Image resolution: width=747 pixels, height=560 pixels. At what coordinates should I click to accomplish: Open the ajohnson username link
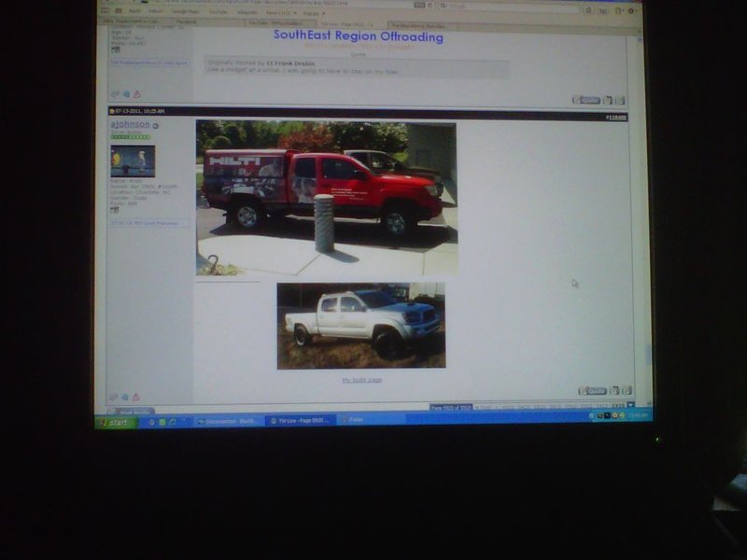point(130,124)
